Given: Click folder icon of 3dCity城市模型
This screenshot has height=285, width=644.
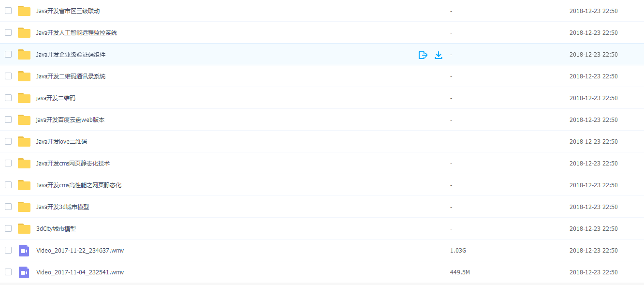Looking at the screenshot, I should pyautogui.click(x=24, y=229).
